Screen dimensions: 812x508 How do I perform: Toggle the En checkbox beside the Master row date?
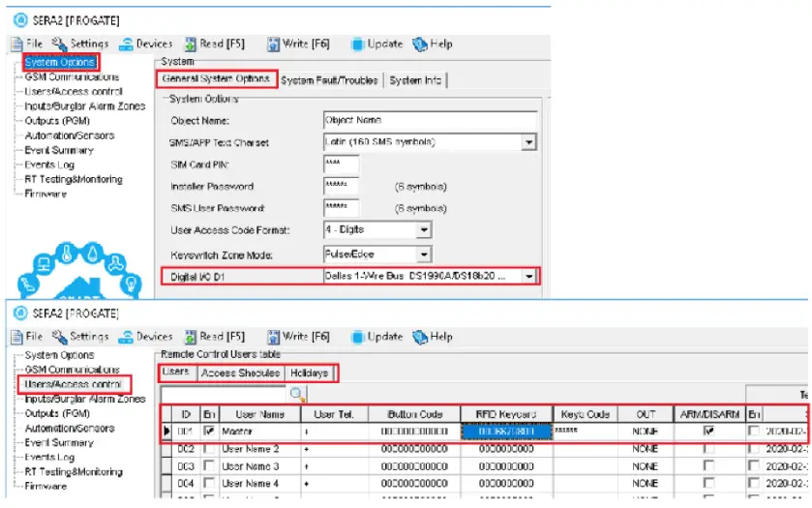754,431
